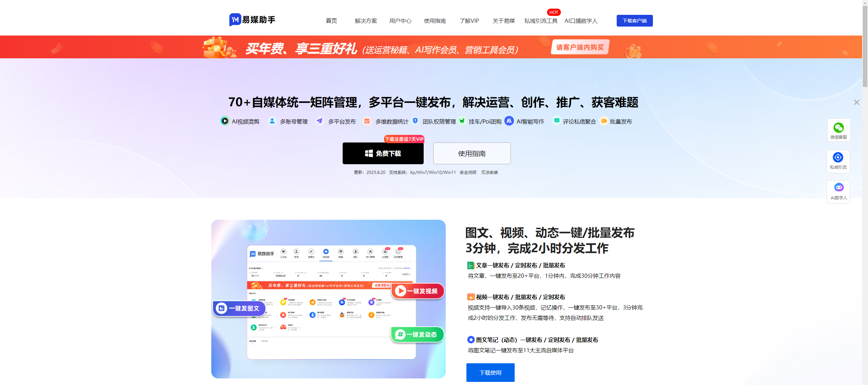The image size is (868, 385).
Task: Open the 工作台 icon in the app preview
Action: coord(283,252)
